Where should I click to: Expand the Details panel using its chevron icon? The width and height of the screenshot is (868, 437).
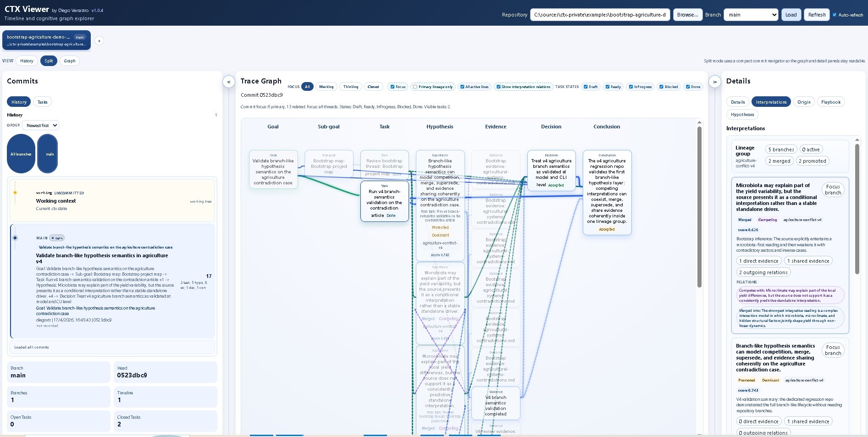click(x=714, y=82)
